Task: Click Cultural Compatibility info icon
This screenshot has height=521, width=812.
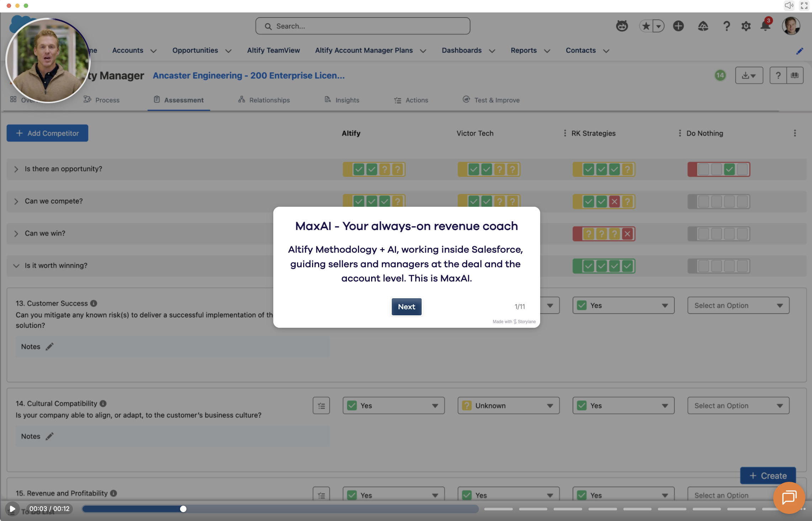Action: pos(103,404)
